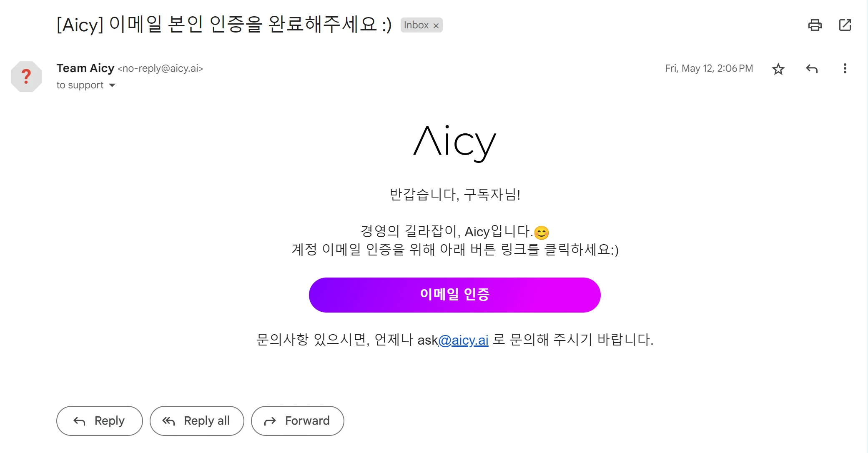The height and width of the screenshot is (453, 868).
Task: Click the Aicy logo in the email
Action: [455, 143]
